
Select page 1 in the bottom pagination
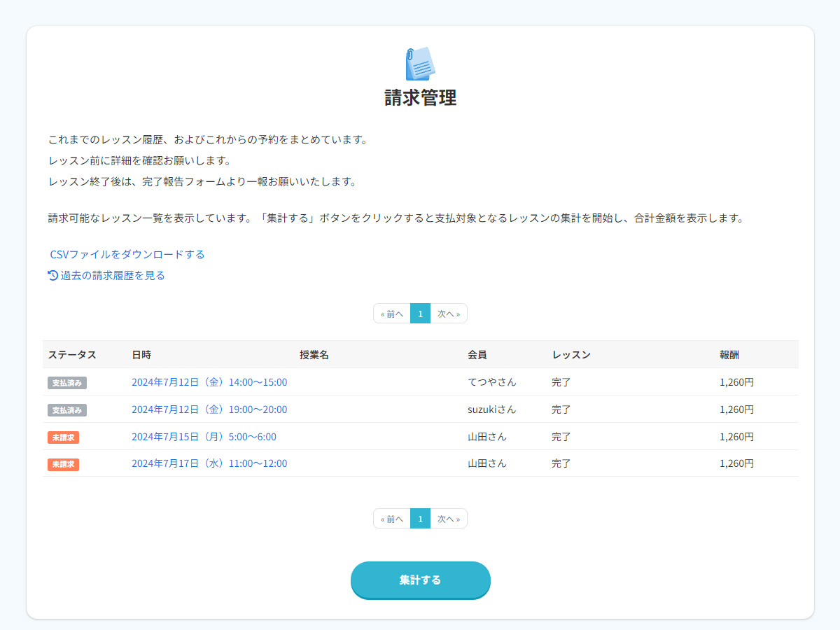click(420, 518)
